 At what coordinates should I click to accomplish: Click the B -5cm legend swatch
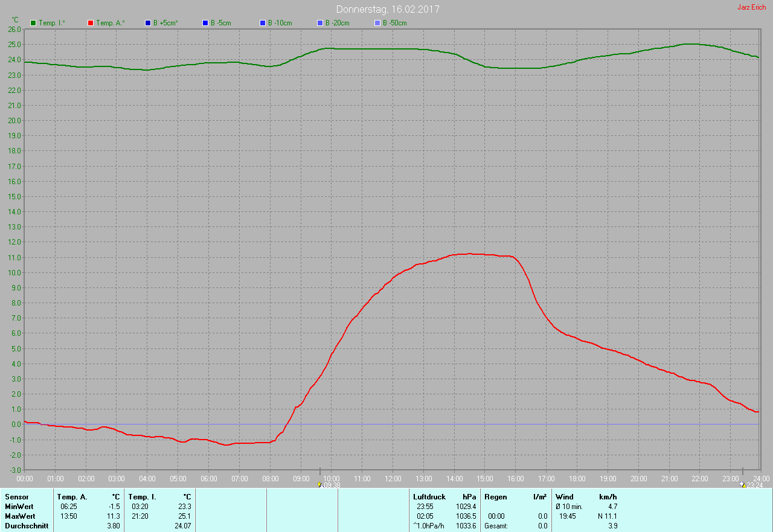coord(205,23)
